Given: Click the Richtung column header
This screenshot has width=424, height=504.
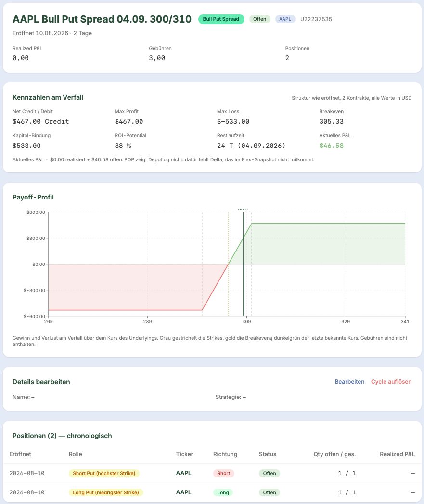Looking at the screenshot, I should pos(225,454).
